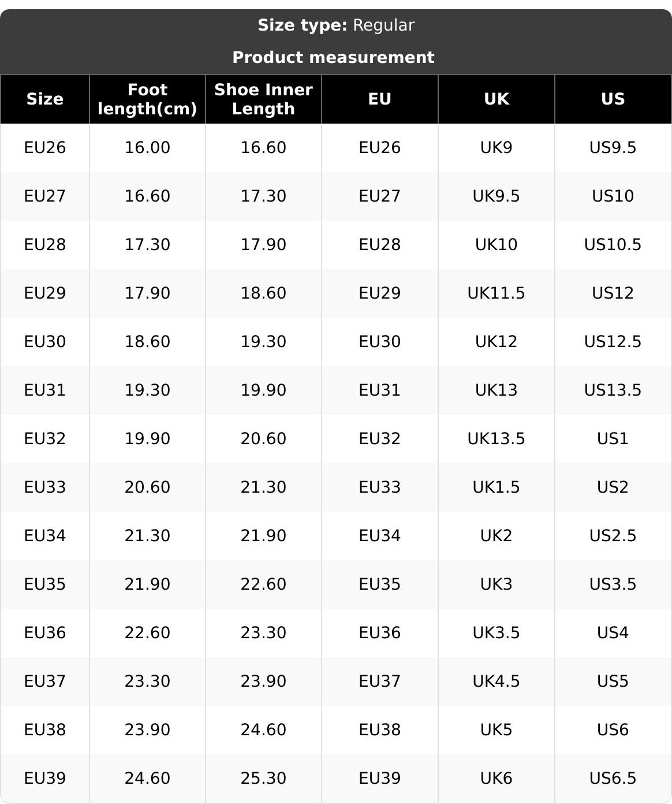Select the UK11.5 cell
672x804 pixels.
tap(496, 293)
